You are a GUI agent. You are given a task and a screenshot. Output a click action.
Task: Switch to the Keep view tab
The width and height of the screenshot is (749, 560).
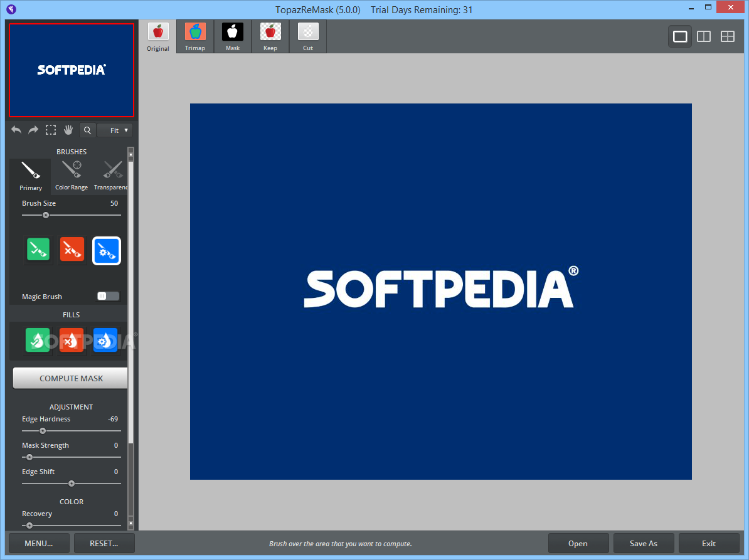pos(270,37)
